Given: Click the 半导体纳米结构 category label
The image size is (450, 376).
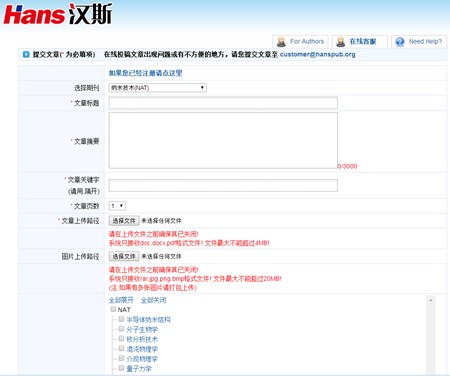Looking at the screenshot, I should (x=148, y=320).
